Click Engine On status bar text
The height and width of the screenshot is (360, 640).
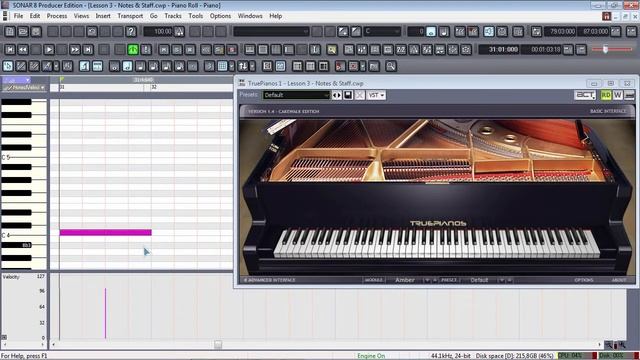[x=371, y=356]
